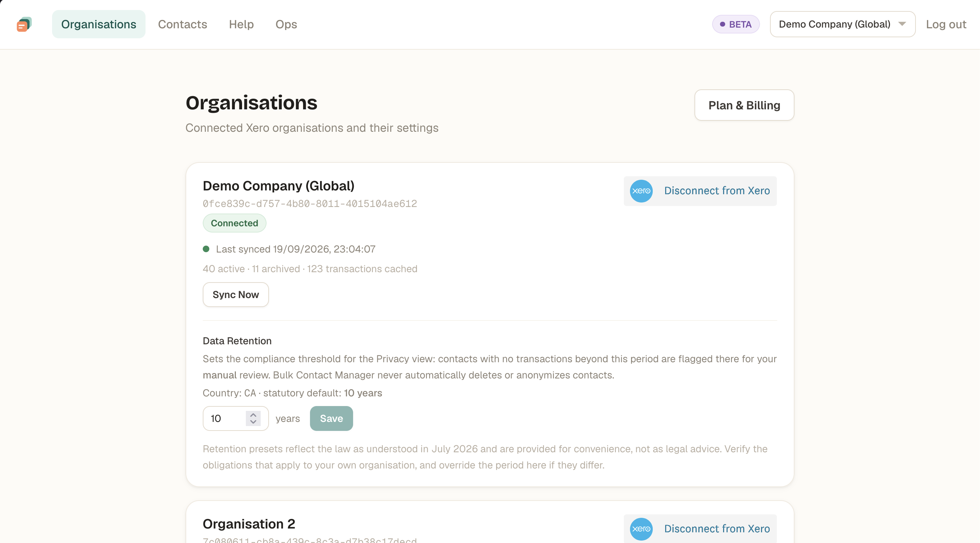Image resolution: width=980 pixels, height=543 pixels.
Task: Click the 'Demo Company (Global)' card title
Action: (279, 186)
